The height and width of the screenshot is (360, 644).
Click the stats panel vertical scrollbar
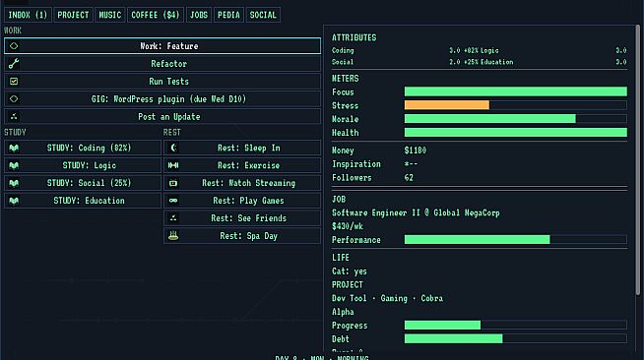[637, 160]
